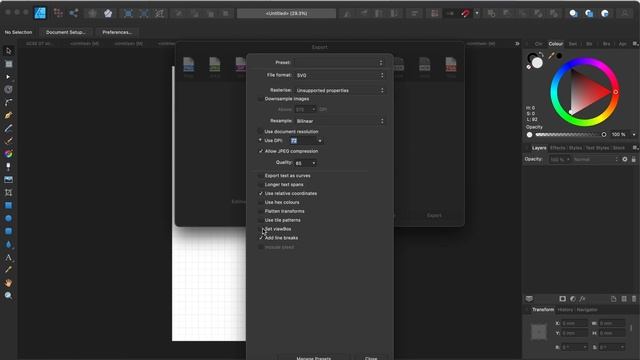Switch to the Export persona icon
The image size is (640, 360).
(x=74, y=13)
